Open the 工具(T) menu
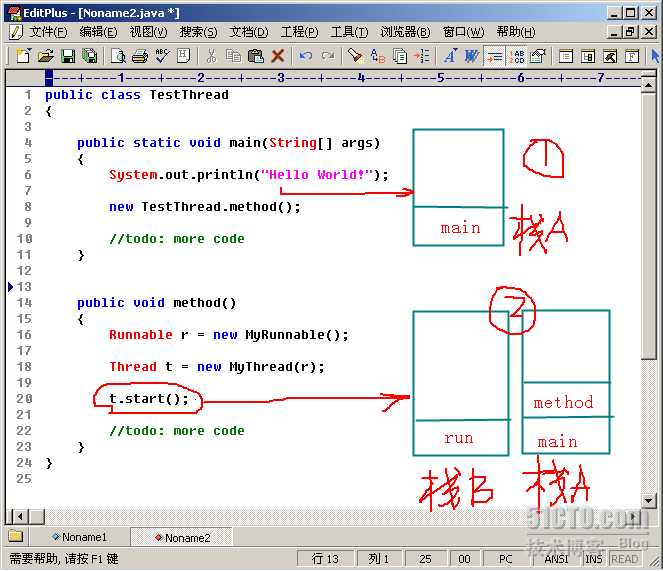The height and width of the screenshot is (571, 663). tap(349, 32)
